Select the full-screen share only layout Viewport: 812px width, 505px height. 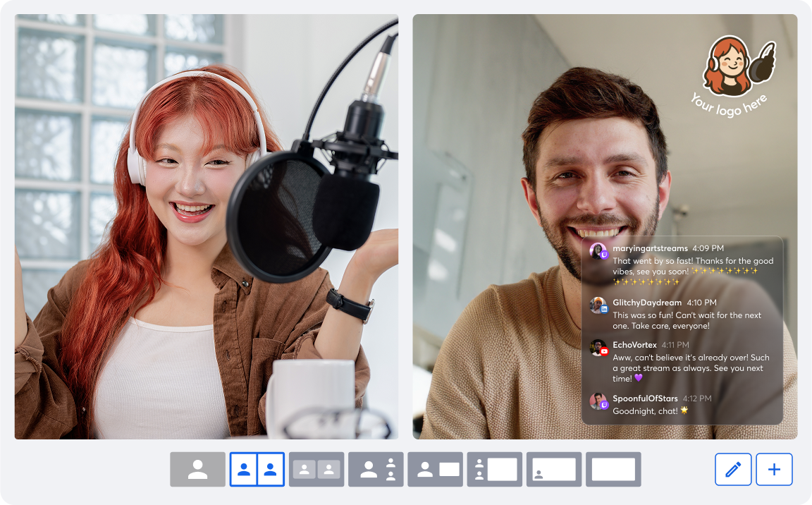click(x=613, y=470)
